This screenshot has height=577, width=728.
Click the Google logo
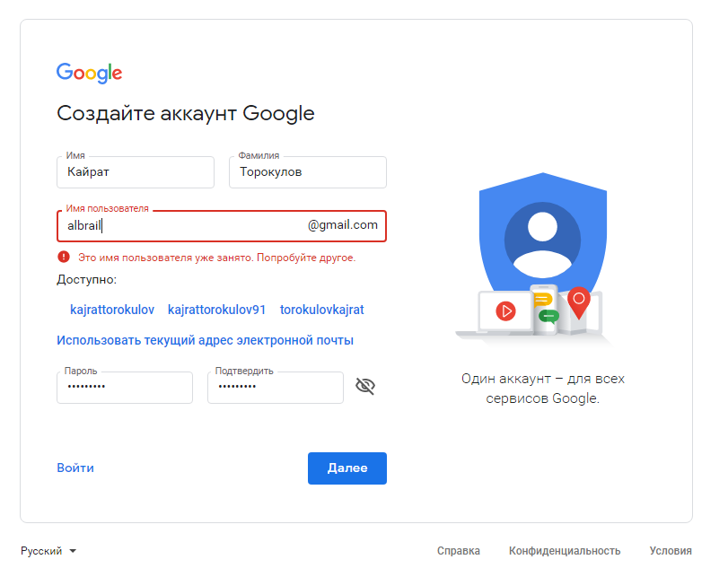[x=89, y=74]
